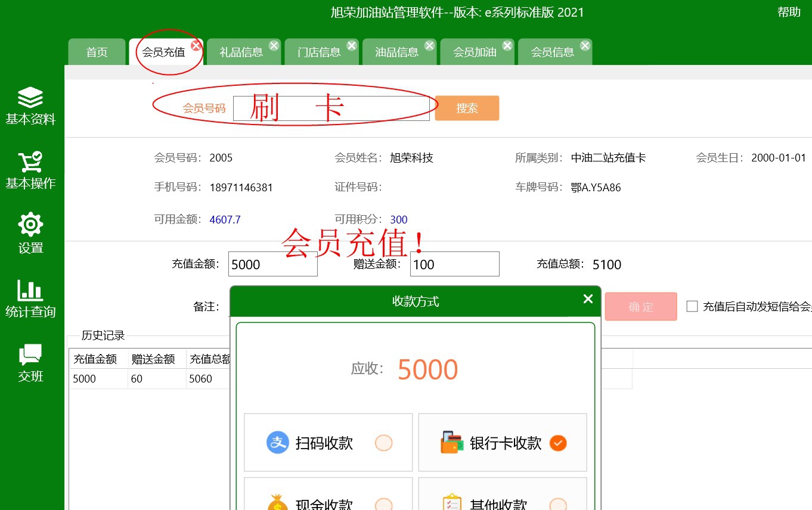Open the 统计查询 chart sidebar item
The height and width of the screenshot is (510, 812).
point(30,299)
